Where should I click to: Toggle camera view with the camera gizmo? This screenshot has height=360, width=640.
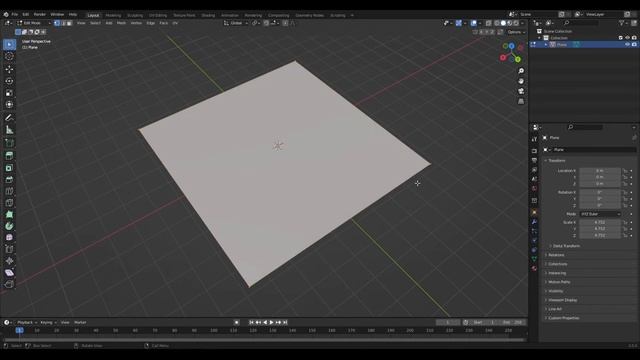(521, 91)
